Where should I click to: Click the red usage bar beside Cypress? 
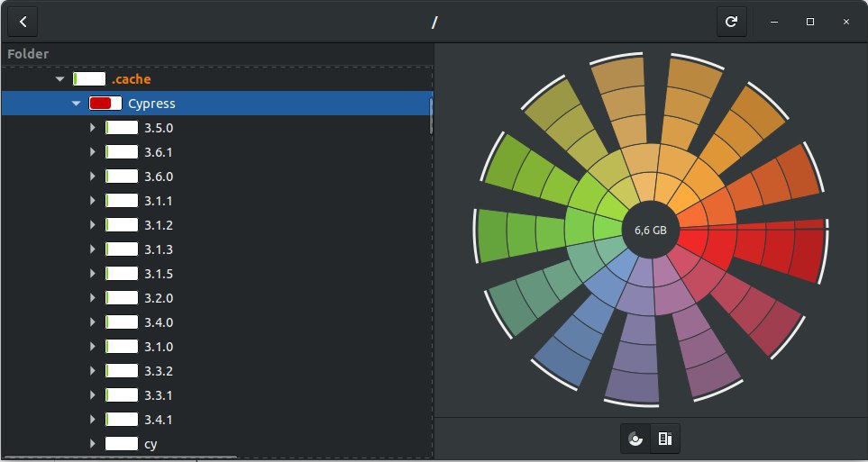[105, 104]
